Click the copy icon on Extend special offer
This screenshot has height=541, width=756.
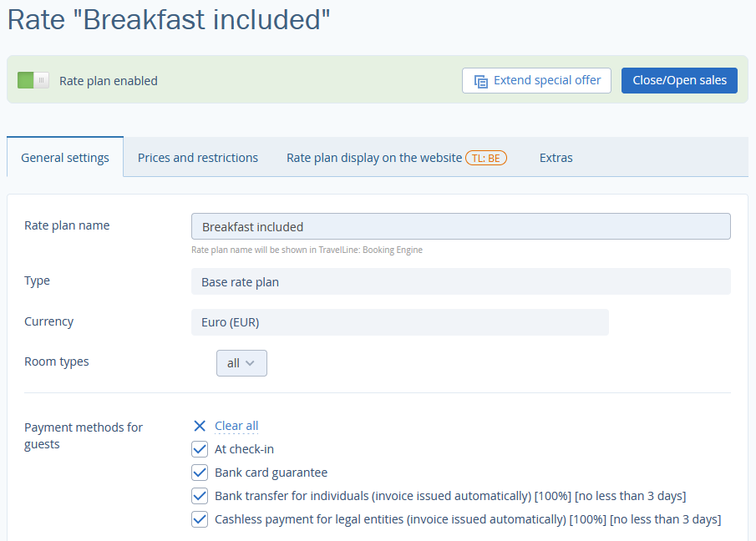[x=480, y=82]
